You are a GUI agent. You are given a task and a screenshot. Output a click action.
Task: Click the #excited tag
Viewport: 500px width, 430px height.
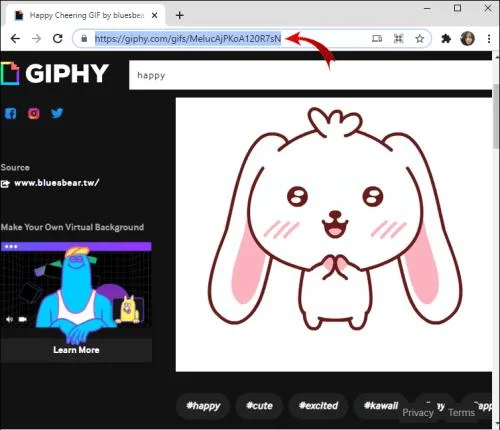click(x=318, y=406)
